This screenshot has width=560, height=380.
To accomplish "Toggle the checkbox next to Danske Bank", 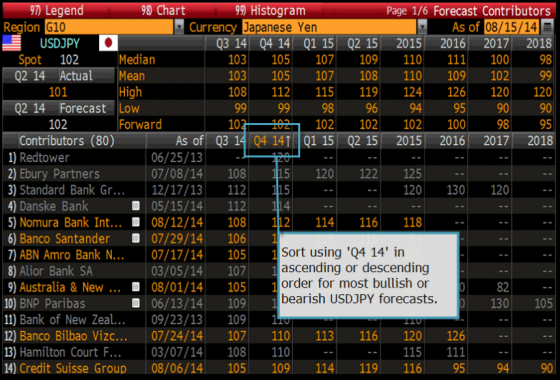I will (x=136, y=206).
